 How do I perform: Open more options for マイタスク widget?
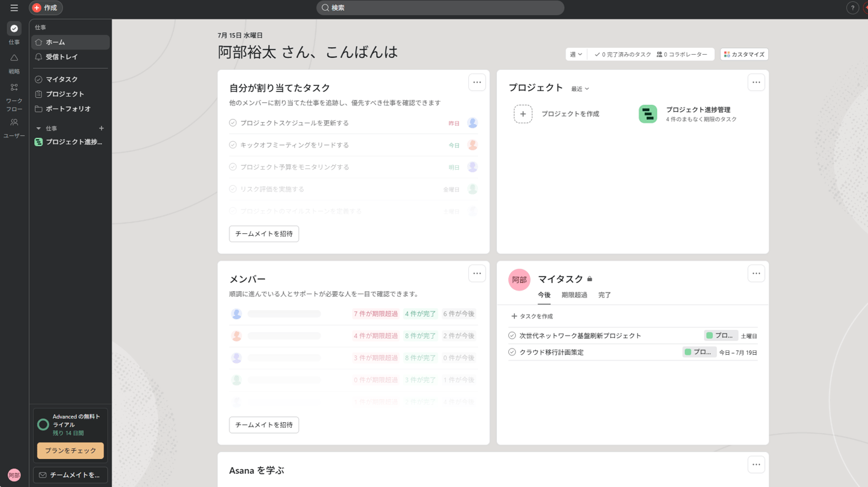[756, 273]
